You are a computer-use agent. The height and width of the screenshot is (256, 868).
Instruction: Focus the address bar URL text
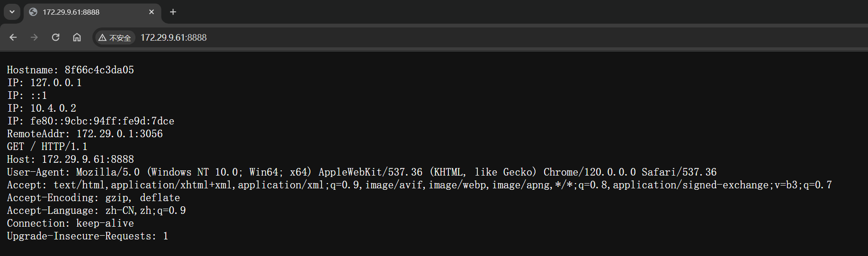174,38
